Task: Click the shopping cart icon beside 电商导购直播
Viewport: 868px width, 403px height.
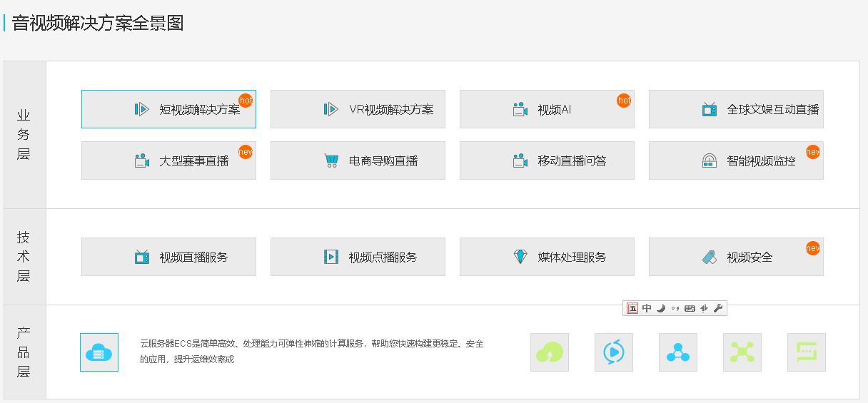Action: pyautogui.click(x=331, y=161)
